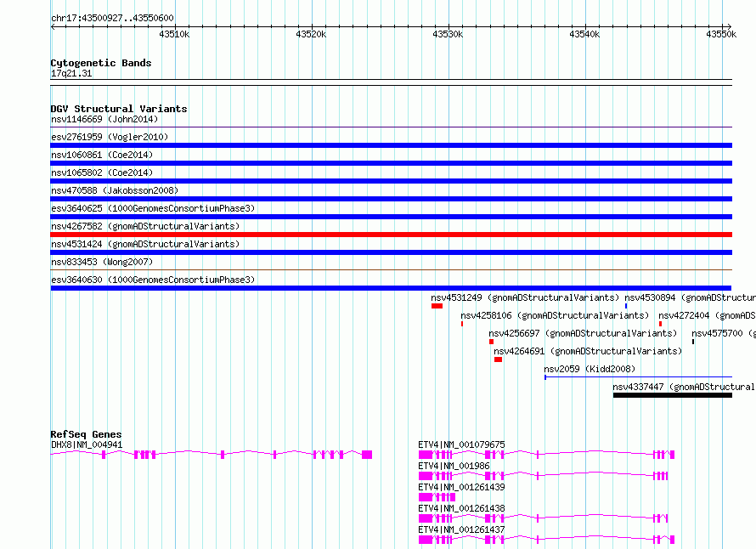Click the red block under nsv4264691
This screenshot has width=756, height=549.
click(x=498, y=359)
